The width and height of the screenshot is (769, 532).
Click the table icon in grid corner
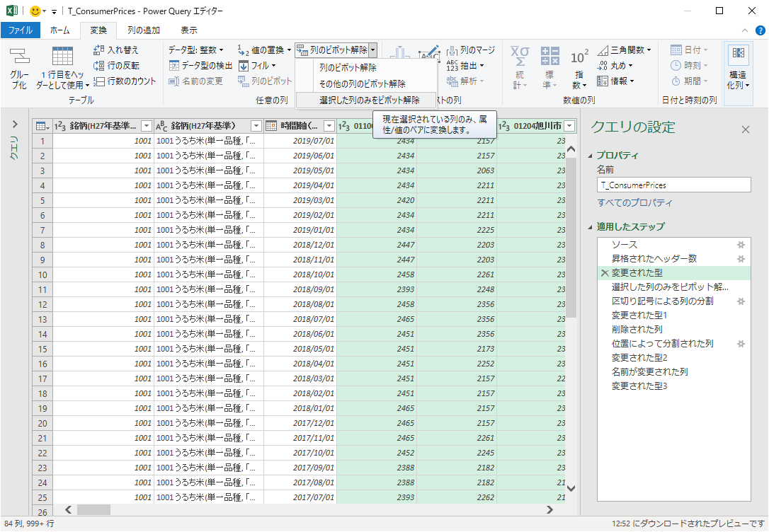[x=42, y=126]
